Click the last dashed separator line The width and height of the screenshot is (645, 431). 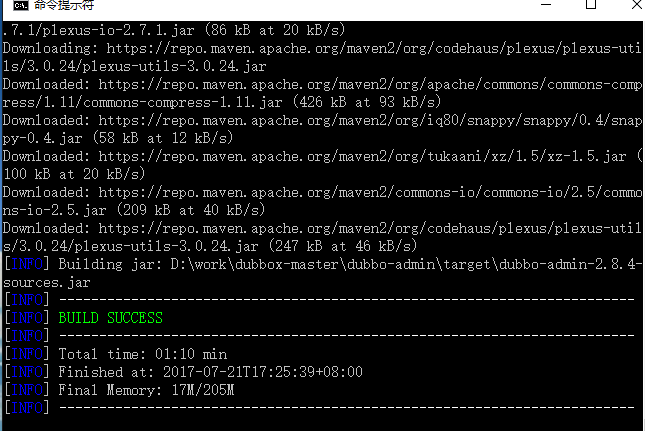point(347,408)
